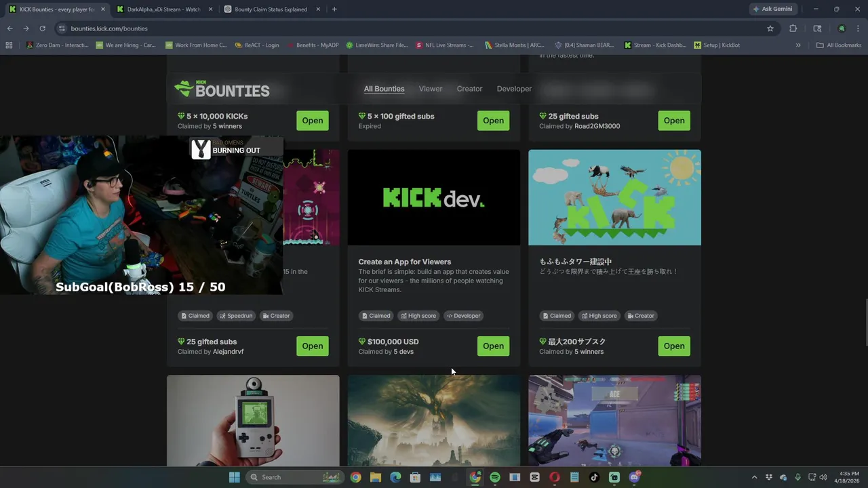Open the apps grid in bookmarks bar
Screen dimensions: 868x488
[9, 45]
